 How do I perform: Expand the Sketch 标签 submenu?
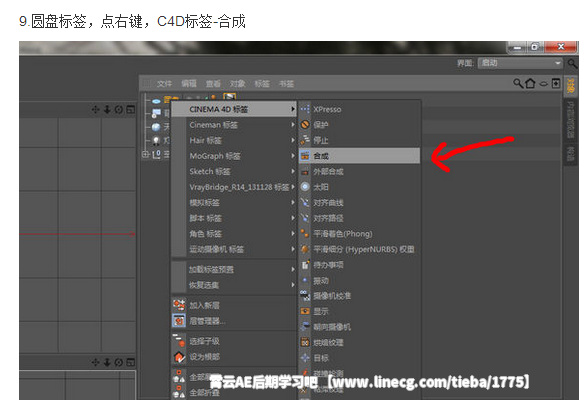click(234, 171)
